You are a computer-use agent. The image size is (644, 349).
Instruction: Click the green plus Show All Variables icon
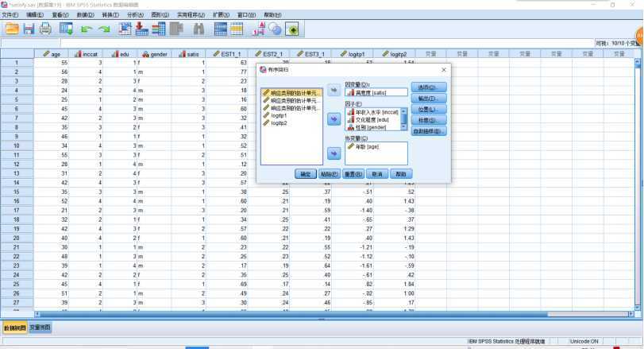292,29
